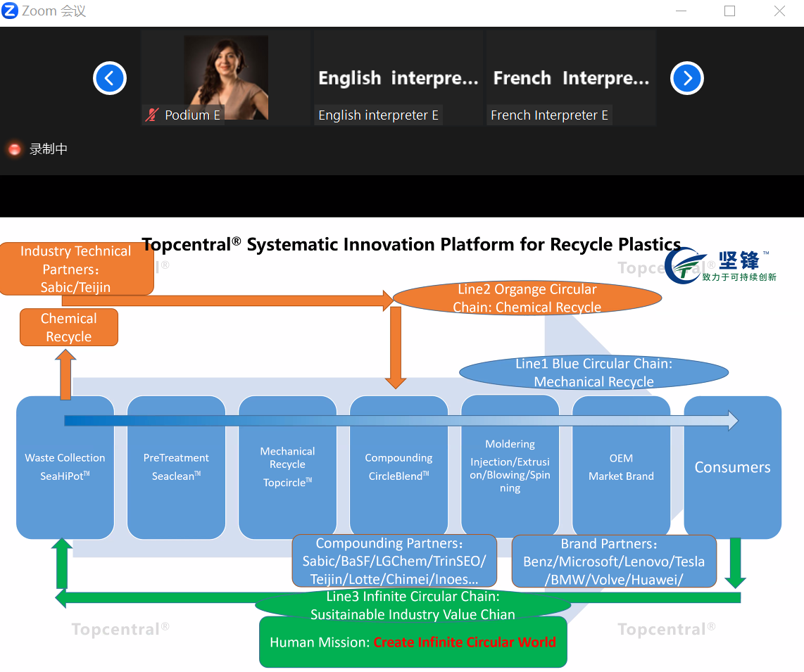Click the next participants arrow button
The height and width of the screenshot is (672, 804).
(x=686, y=78)
